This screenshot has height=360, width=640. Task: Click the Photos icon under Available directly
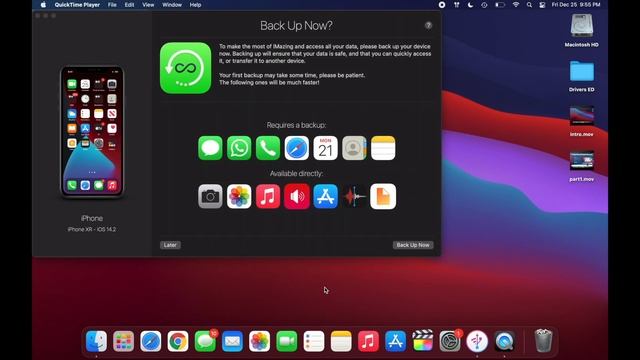coord(239,196)
